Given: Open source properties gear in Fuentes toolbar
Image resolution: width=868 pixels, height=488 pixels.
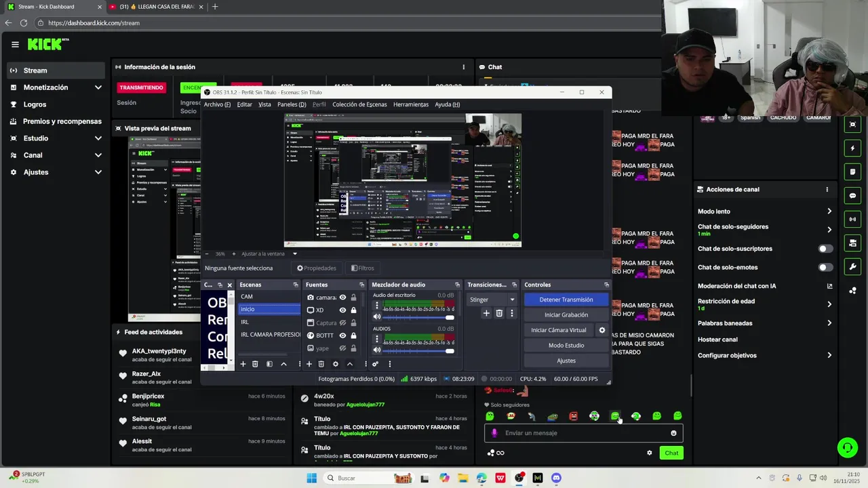Looking at the screenshot, I should click(x=335, y=364).
